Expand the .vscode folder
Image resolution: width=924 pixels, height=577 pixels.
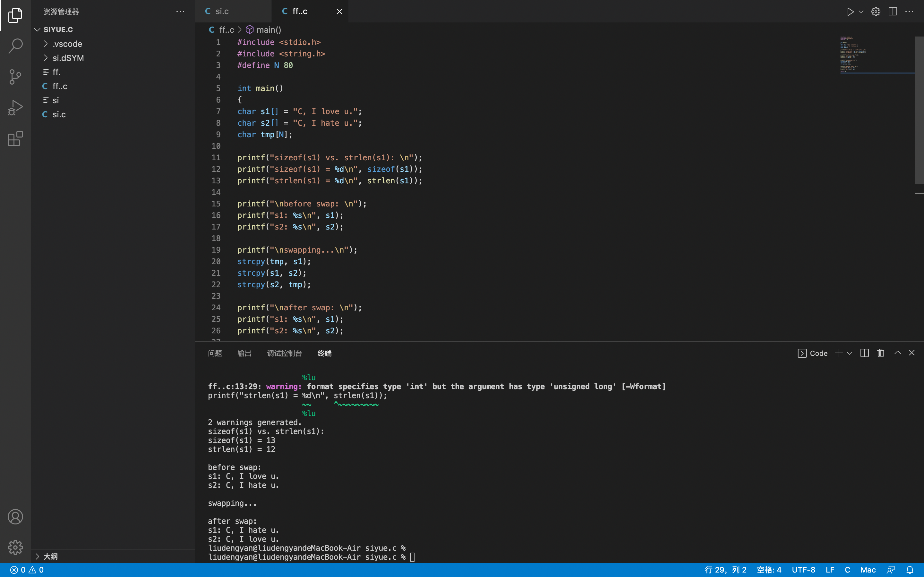click(67, 44)
